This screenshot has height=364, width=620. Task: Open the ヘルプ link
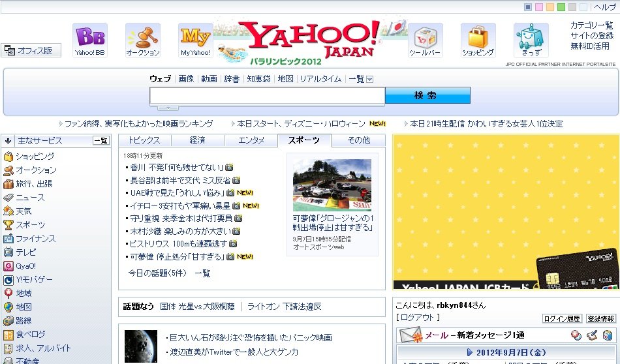(605, 7)
